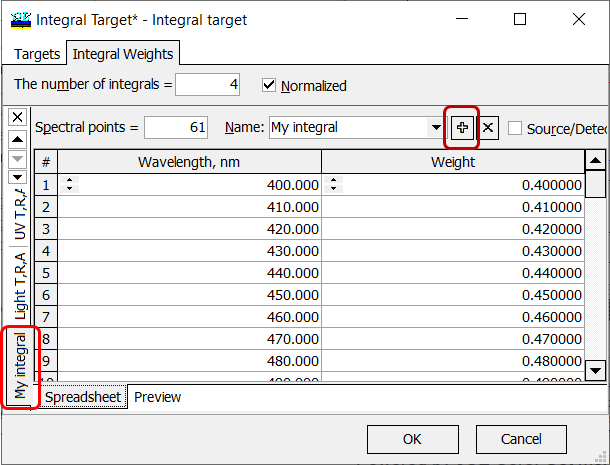The height and width of the screenshot is (465, 610).
Task: Click the X icon next to Name field
Action: click(x=487, y=128)
